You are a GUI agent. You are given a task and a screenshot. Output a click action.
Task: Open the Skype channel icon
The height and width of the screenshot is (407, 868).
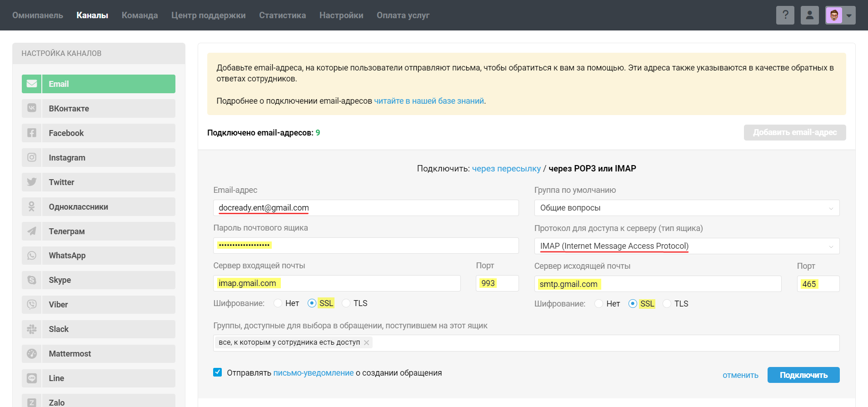(x=32, y=280)
